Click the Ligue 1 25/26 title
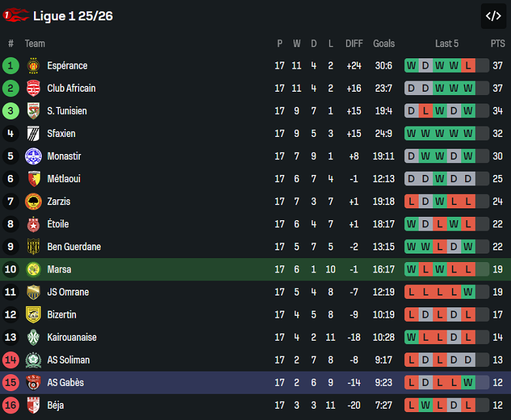Screen dimensions: 511x420 [x=73, y=16]
